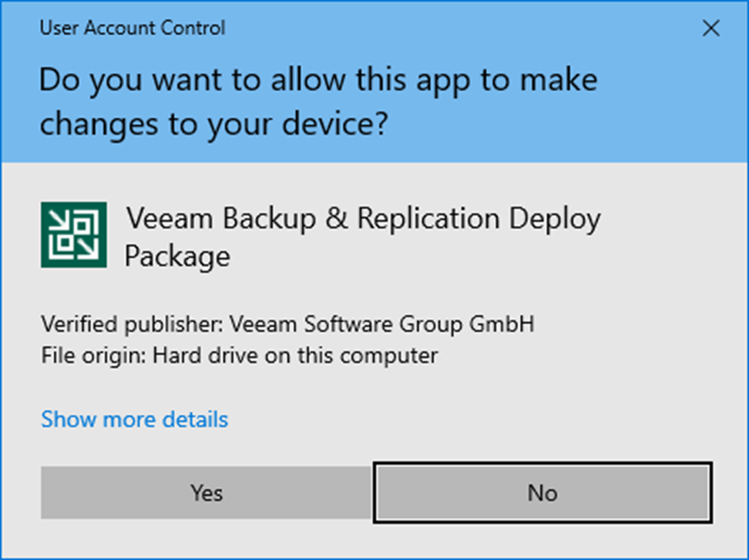This screenshot has height=560, width=749.
Task: Close the User Account Control dialog
Action: click(710, 29)
